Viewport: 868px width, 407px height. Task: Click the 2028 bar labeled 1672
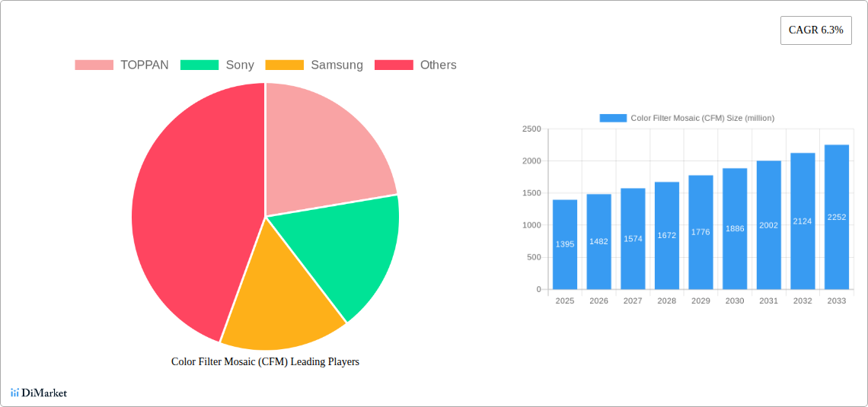click(x=667, y=235)
